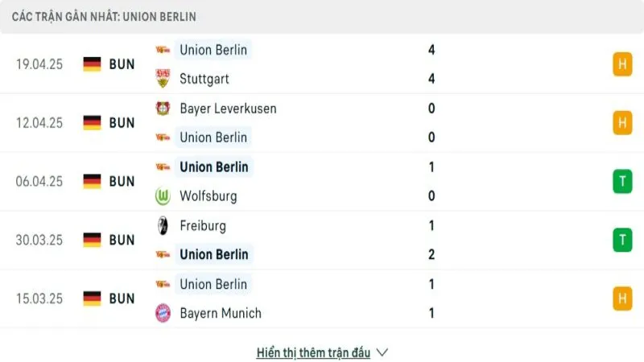Click the German flag for 06.04.25 match

(x=93, y=182)
